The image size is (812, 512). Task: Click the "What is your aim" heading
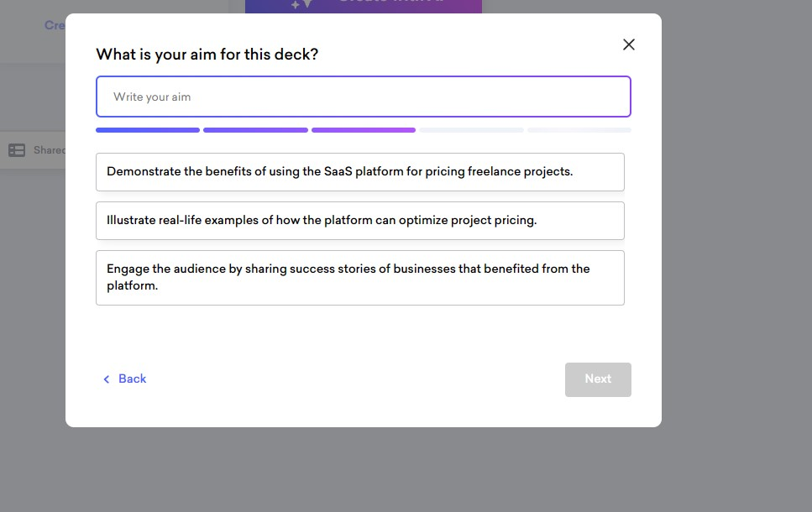(207, 55)
